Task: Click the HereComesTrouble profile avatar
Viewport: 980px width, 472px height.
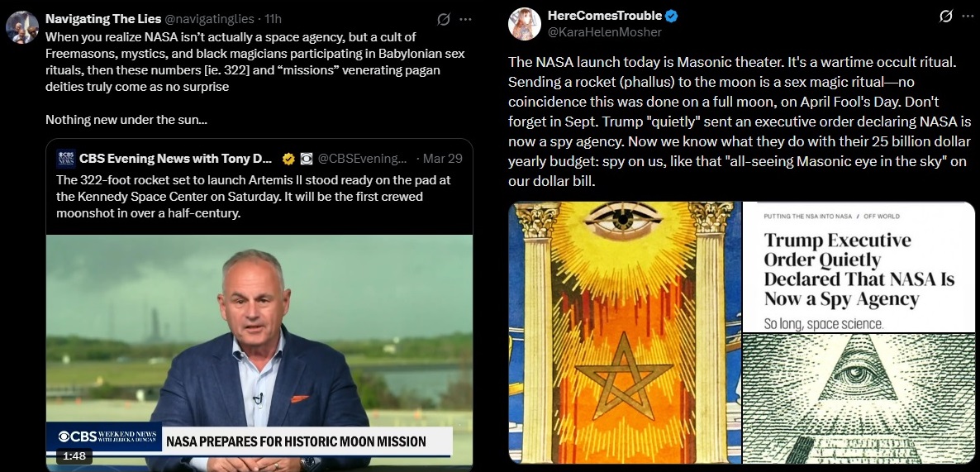Action: point(525,24)
